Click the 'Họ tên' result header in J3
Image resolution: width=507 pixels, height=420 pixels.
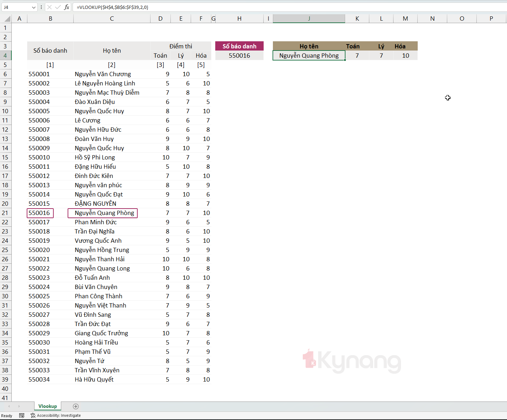[x=309, y=46]
